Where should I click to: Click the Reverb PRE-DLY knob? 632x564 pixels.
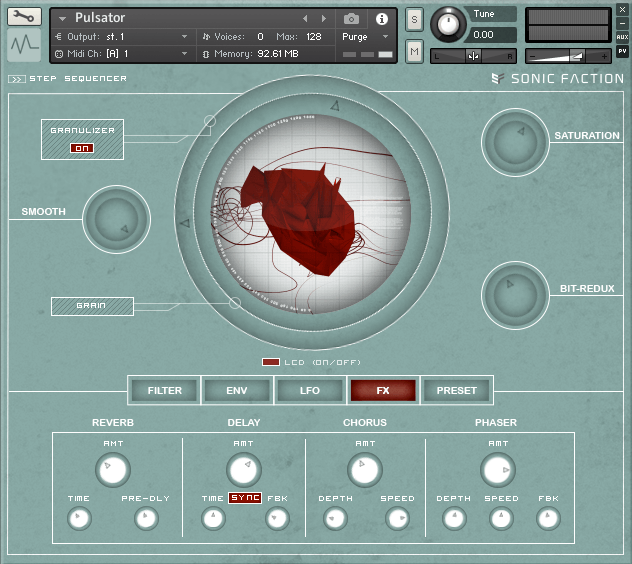pos(146,518)
